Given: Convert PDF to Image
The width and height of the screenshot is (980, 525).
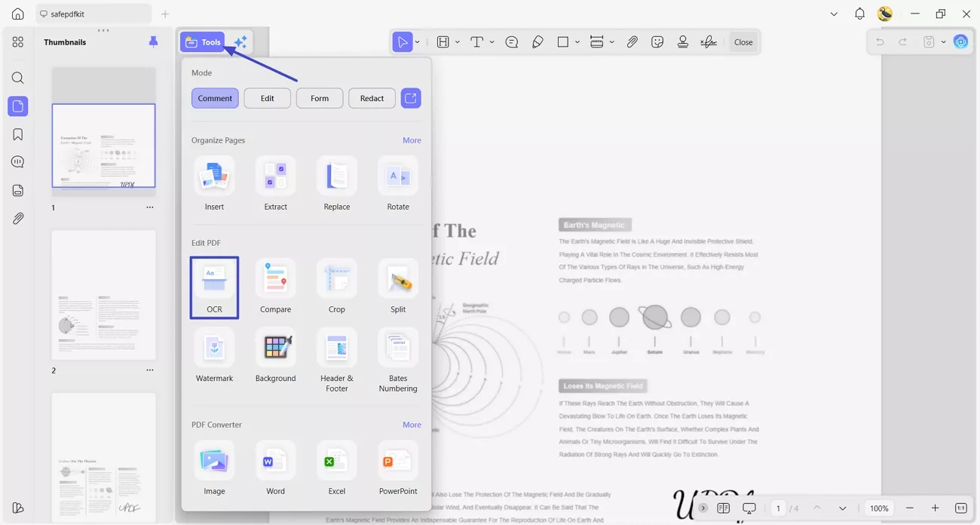Looking at the screenshot, I should coord(214,468).
